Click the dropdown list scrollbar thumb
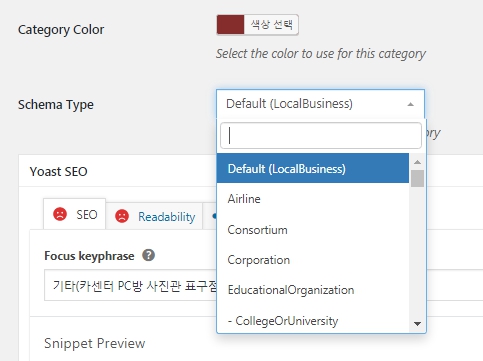This screenshot has width=483, height=361. tap(417, 179)
